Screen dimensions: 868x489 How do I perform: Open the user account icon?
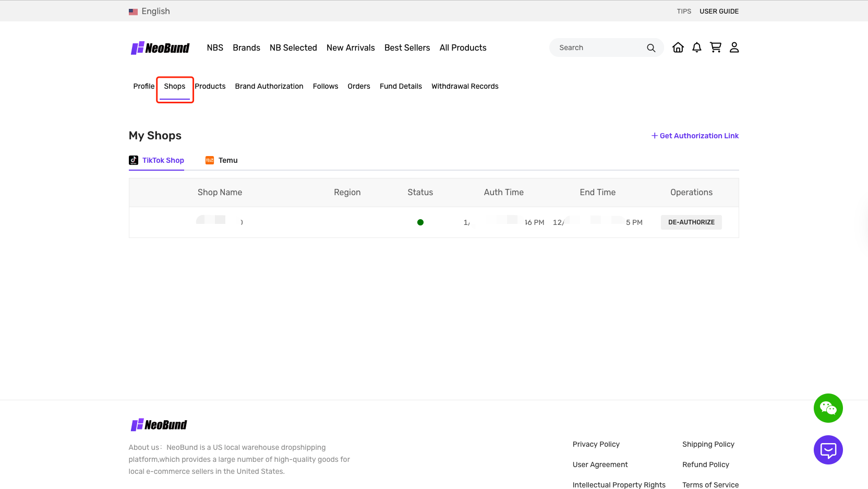pyautogui.click(x=734, y=47)
